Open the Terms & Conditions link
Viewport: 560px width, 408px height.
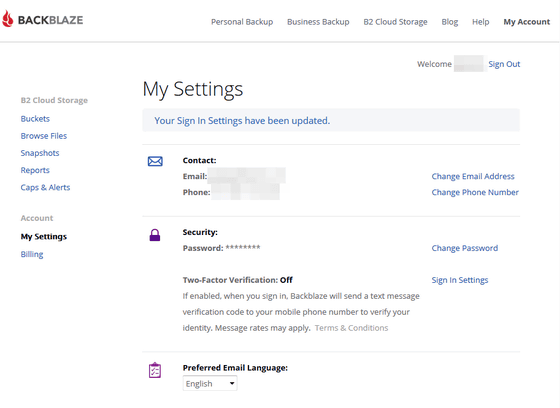click(x=351, y=328)
